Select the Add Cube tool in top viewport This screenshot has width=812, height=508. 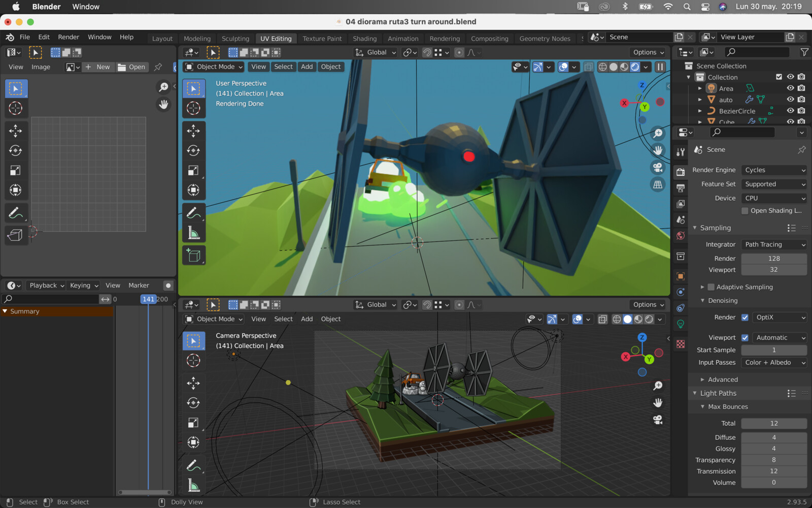[193, 255]
